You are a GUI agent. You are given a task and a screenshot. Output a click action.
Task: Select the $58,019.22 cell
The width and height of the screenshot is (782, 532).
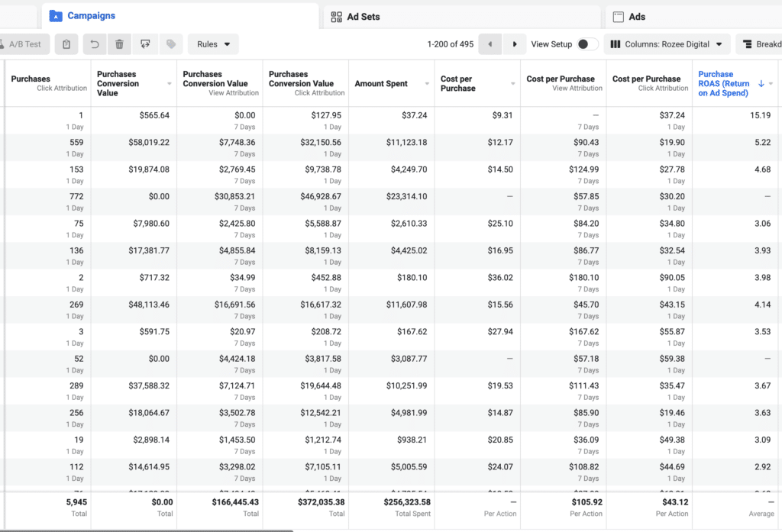[x=149, y=143]
